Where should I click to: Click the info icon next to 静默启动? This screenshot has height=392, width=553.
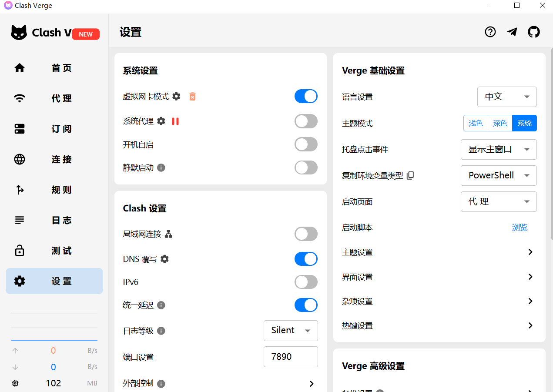click(161, 168)
